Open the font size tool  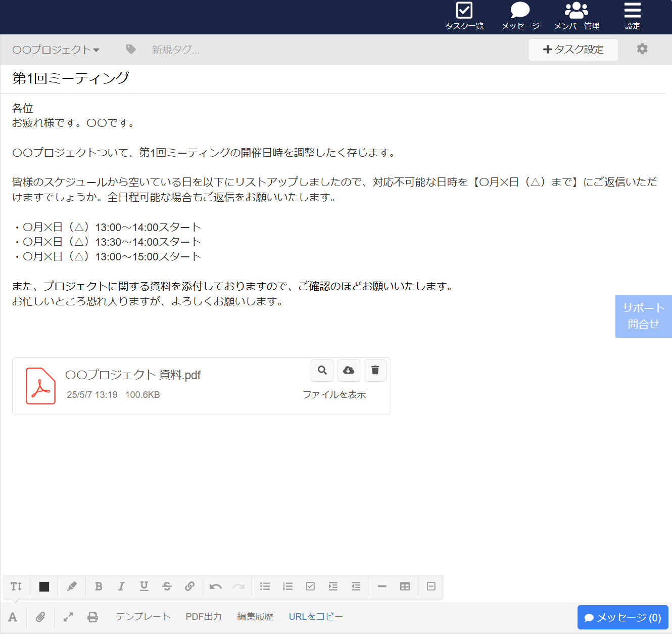click(x=16, y=586)
